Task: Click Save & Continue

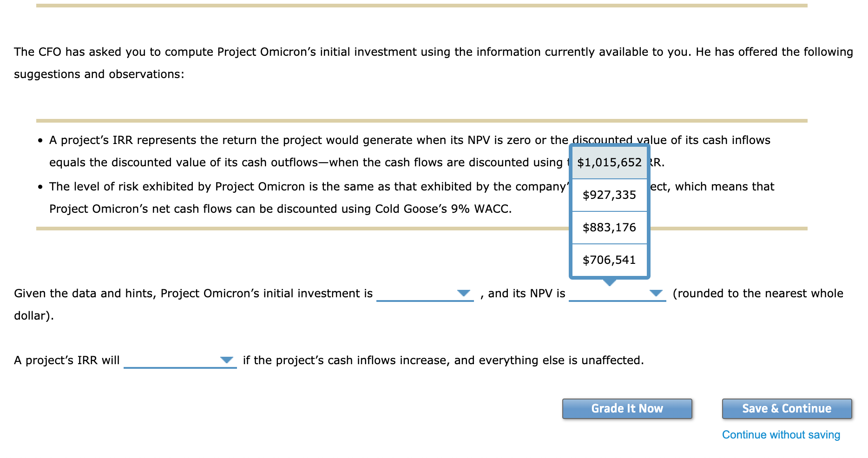Action: (x=787, y=408)
